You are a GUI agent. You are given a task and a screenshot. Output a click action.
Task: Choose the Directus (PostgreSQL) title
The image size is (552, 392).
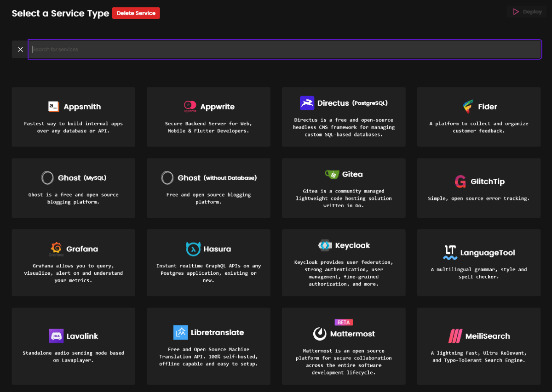[x=352, y=103]
